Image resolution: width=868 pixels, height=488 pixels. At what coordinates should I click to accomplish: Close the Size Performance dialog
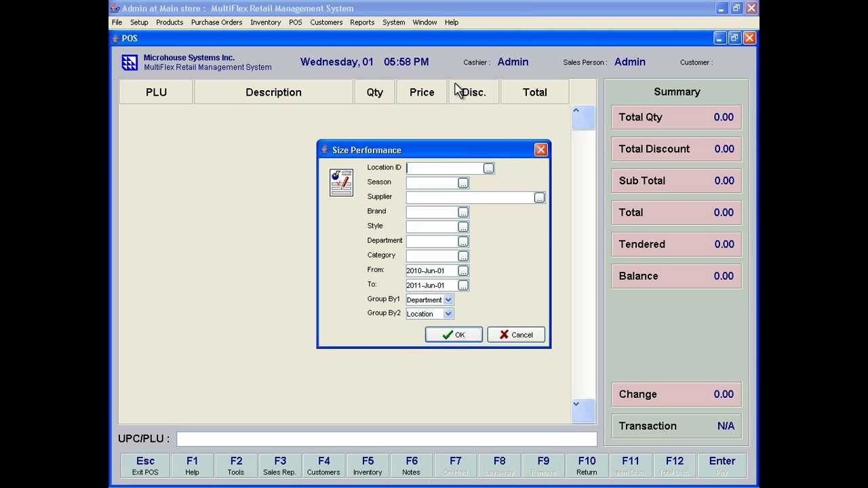point(540,150)
